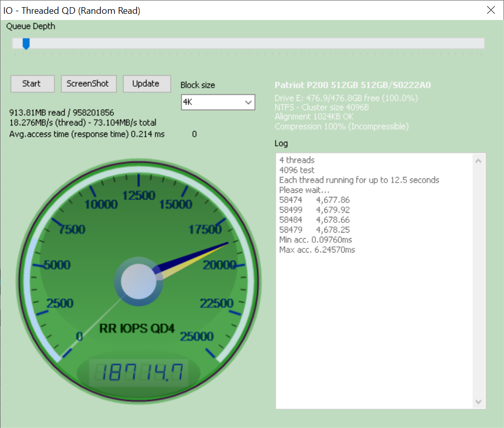Image resolution: width=504 pixels, height=428 pixels.
Task: Click the log scrollbar up arrow
Action: pyautogui.click(x=478, y=161)
